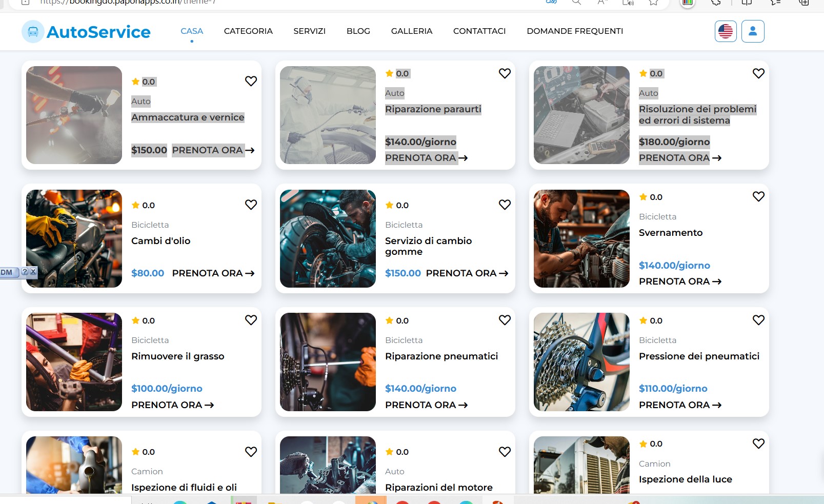
Task: Go to CONTATTACI page
Action: point(479,31)
